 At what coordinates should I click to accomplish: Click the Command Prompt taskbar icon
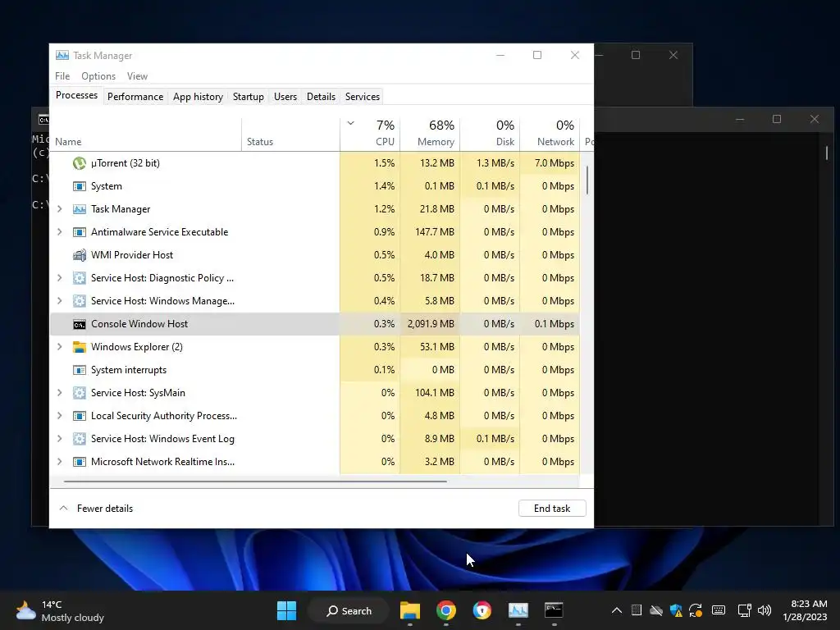click(554, 610)
